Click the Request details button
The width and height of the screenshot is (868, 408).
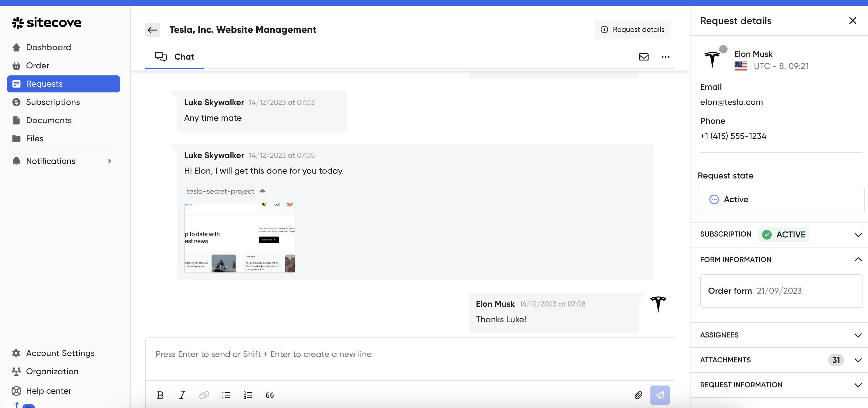[632, 30]
